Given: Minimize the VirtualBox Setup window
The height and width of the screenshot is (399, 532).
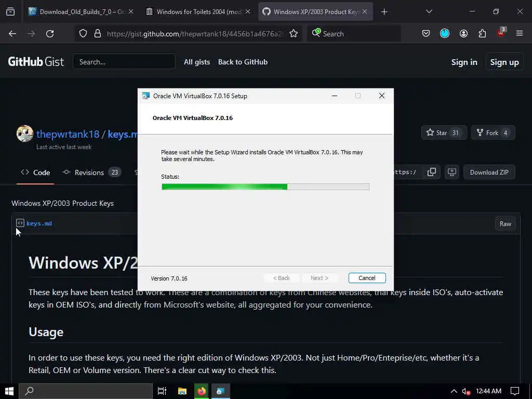Looking at the screenshot, I should click(x=335, y=96).
